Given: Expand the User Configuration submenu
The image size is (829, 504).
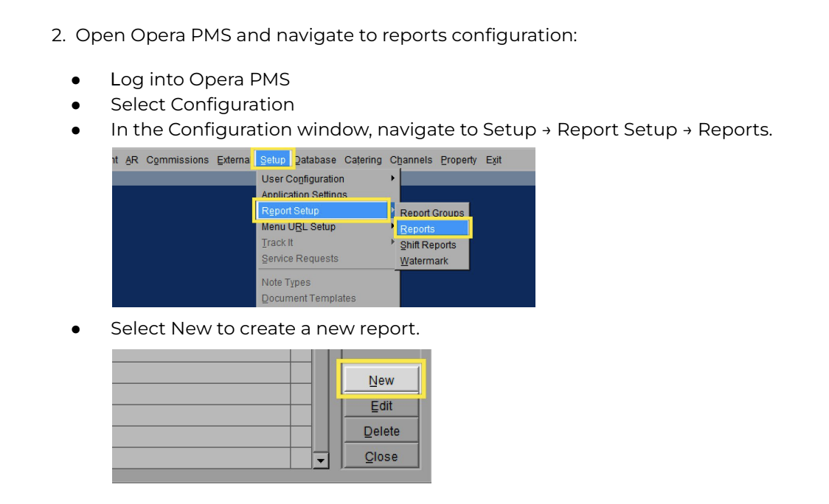Looking at the screenshot, I should [327, 179].
